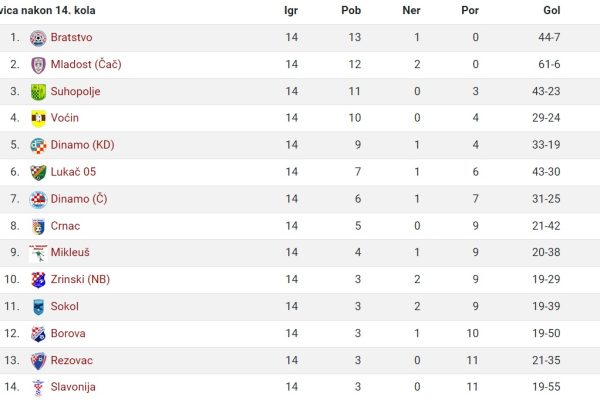Click the Lukač 05 shield logo

(38, 172)
